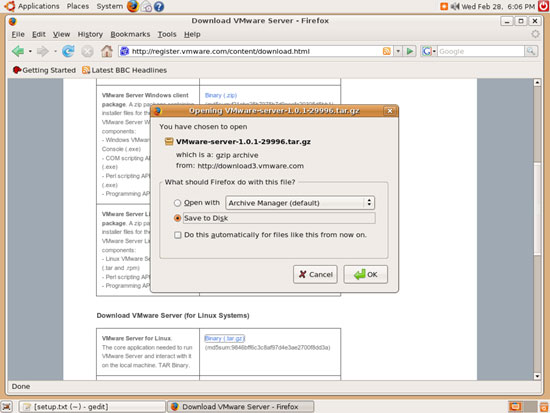This screenshot has height=413, width=550.
Task: Go back with the green Back arrow
Action: coord(18,51)
